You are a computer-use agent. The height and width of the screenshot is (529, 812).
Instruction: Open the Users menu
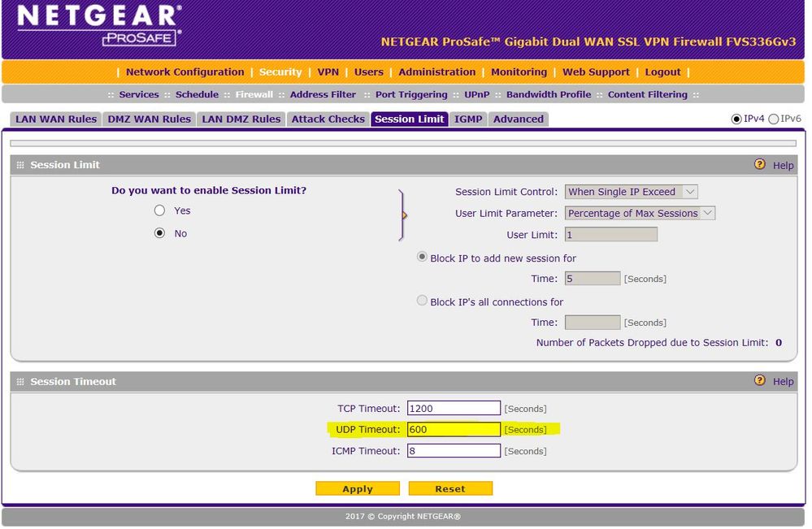click(x=369, y=72)
